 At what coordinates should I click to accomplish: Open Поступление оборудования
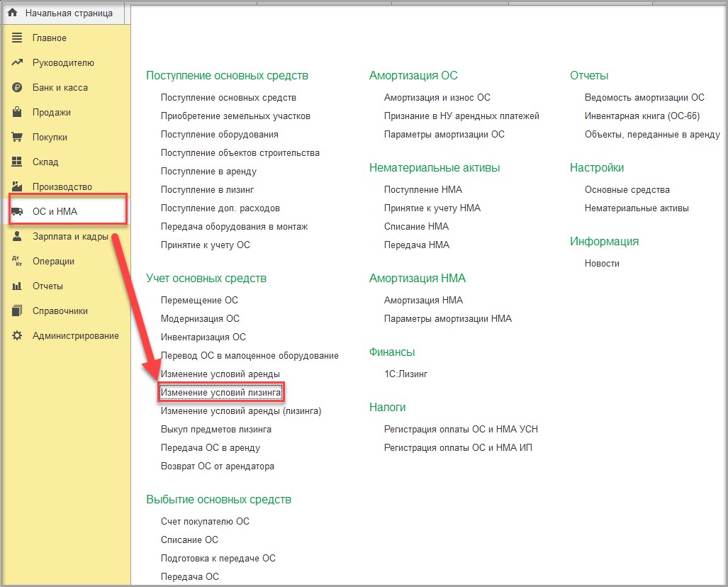click(x=220, y=134)
